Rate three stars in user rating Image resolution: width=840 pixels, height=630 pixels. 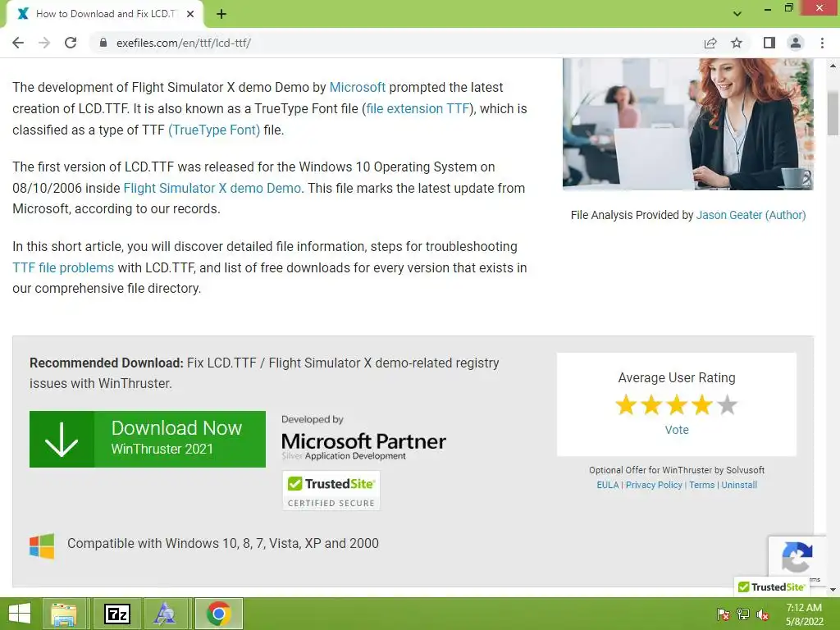(677, 405)
